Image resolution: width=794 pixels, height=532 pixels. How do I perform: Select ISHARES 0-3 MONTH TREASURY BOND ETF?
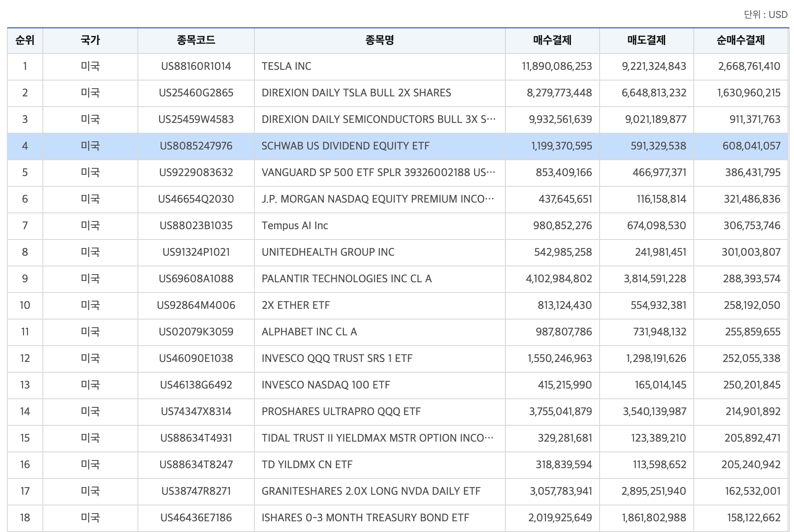pyautogui.click(x=365, y=518)
